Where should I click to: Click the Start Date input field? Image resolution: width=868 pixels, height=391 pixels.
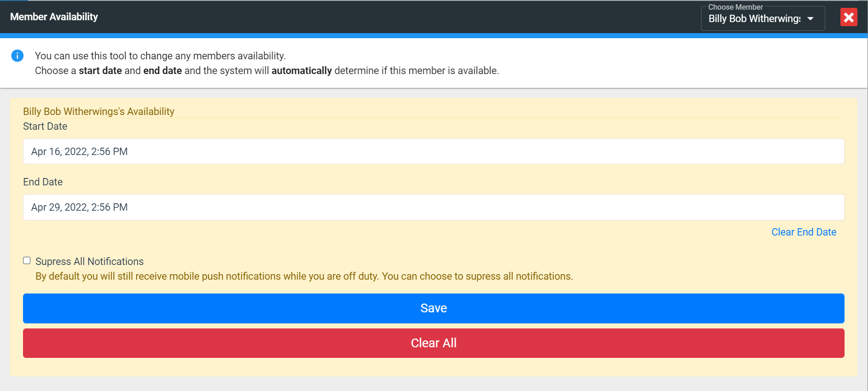coord(433,151)
